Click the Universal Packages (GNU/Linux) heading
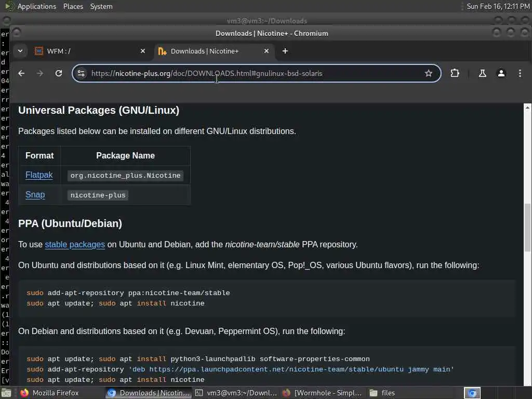This screenshot has height=399, width=532. click(99, 110)
